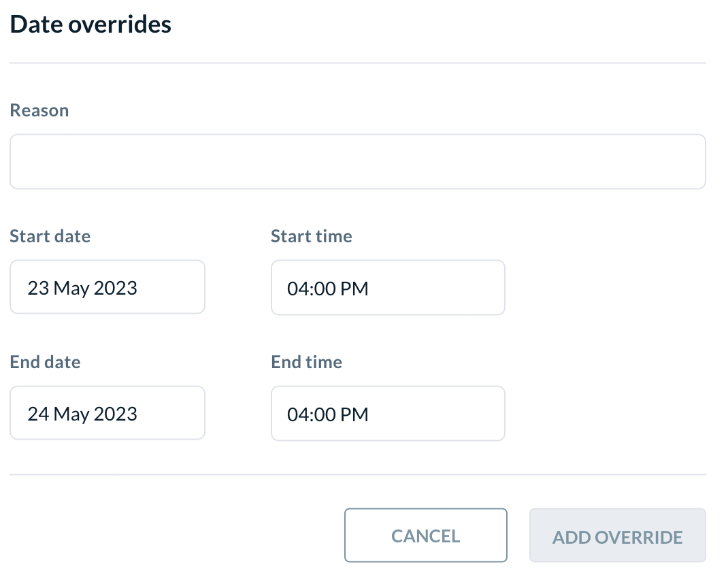Open the End date picker showing 24 May 2023
728x573 pixels.
point(107,412)
